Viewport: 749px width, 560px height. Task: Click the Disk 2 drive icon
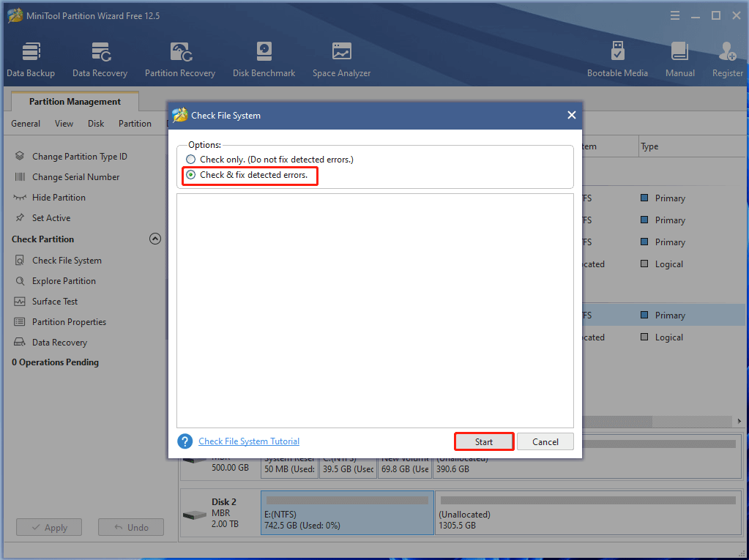coord(195,515)
